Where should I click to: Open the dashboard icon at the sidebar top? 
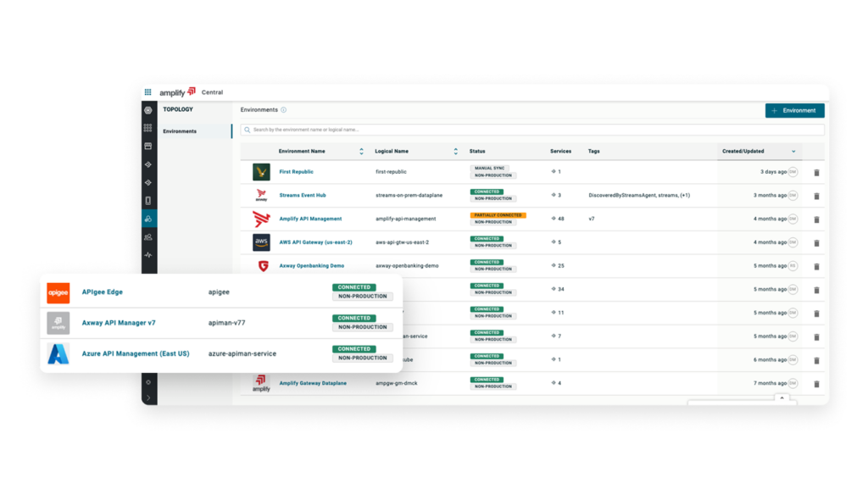pos(148,110)
